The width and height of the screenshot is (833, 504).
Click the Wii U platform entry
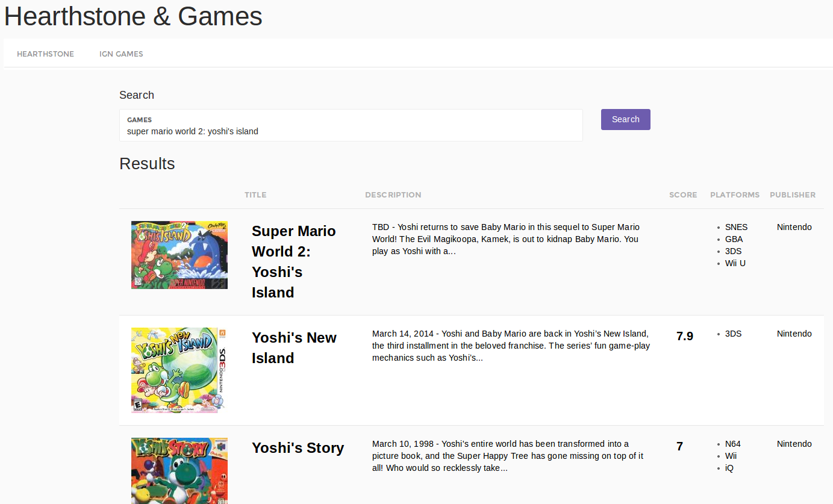click(735, 263)
